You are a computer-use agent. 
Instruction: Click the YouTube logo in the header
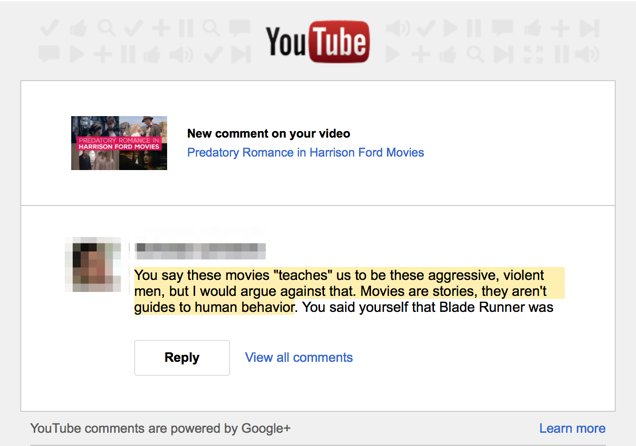click(318, 42)
